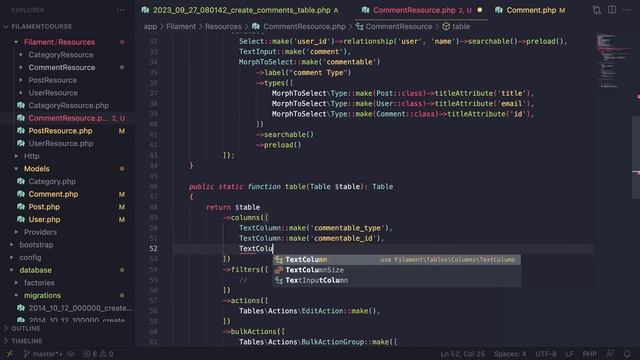Change language mode 'PHP' in status bar

(589, 354)
